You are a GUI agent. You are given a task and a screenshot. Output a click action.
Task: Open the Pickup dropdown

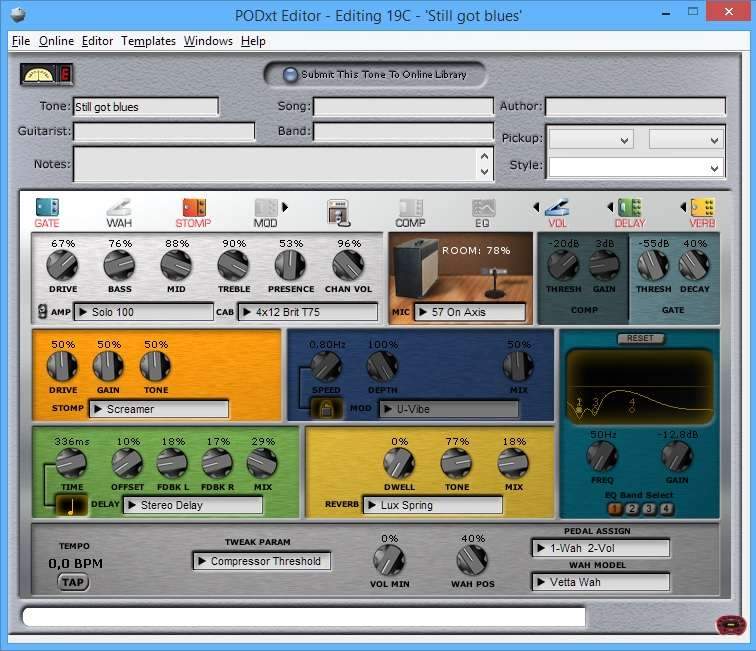(x=590, y=140)
